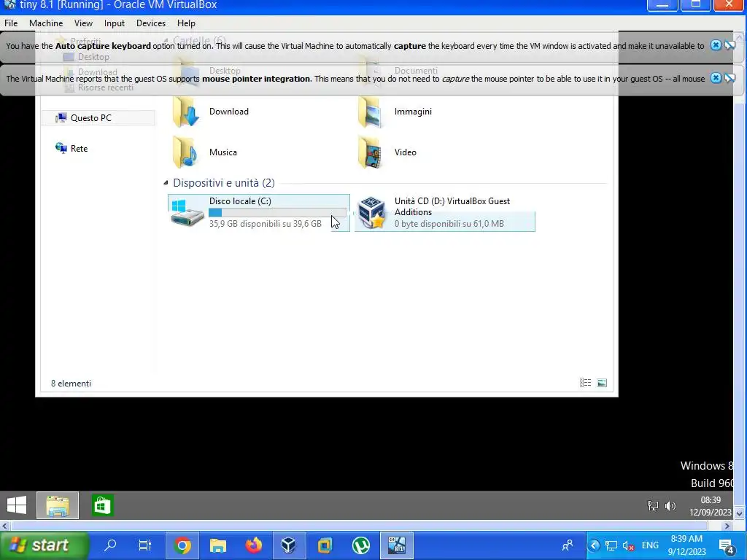Screen dimensions: 747x560
Task: Click the VM horizontal scrollbar track
Action: 360,526
